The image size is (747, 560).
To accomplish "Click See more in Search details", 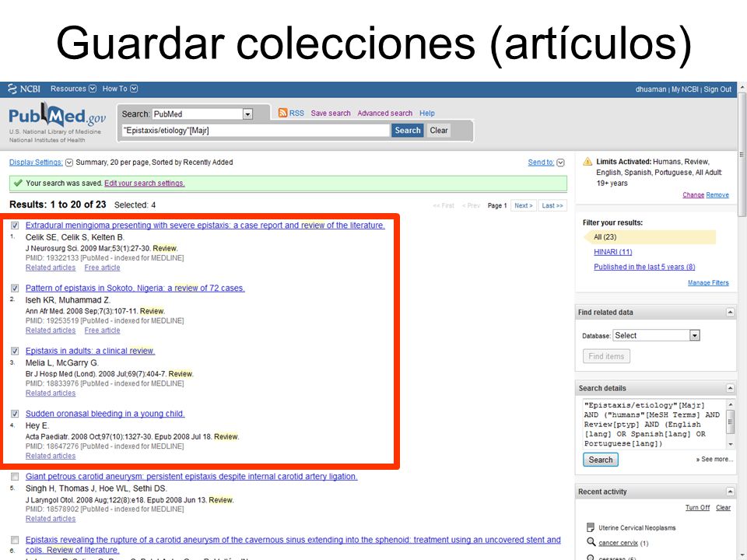I will (x=714, y=459).
